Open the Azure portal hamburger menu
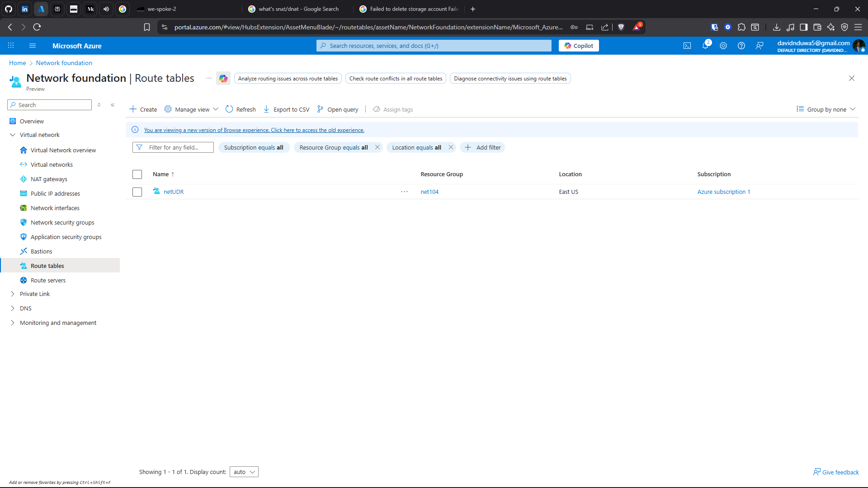The height and width of the screenshot is (488, 868). (32, 46)
